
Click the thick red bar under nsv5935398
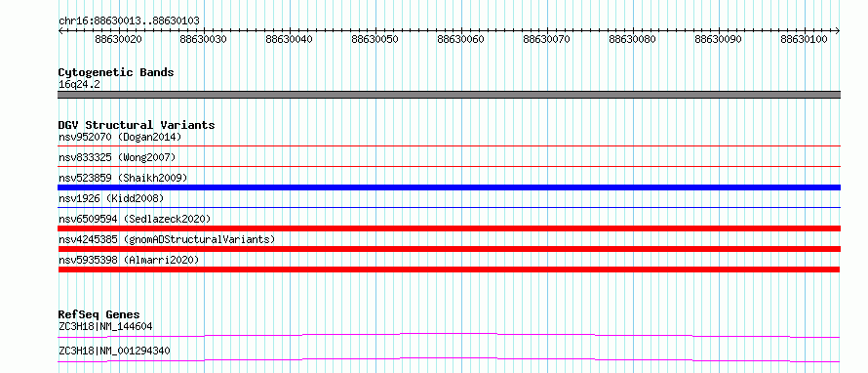click(x=449, y=269)
